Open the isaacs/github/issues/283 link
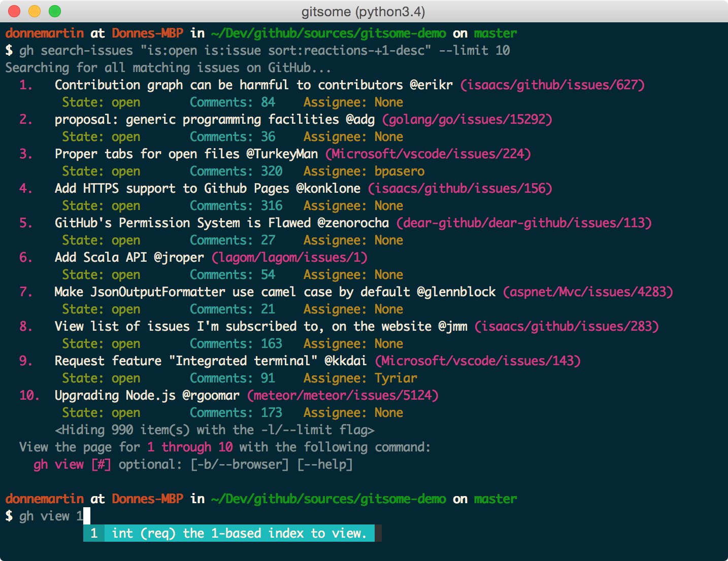 pyautogui.click(x=567, y=326)
